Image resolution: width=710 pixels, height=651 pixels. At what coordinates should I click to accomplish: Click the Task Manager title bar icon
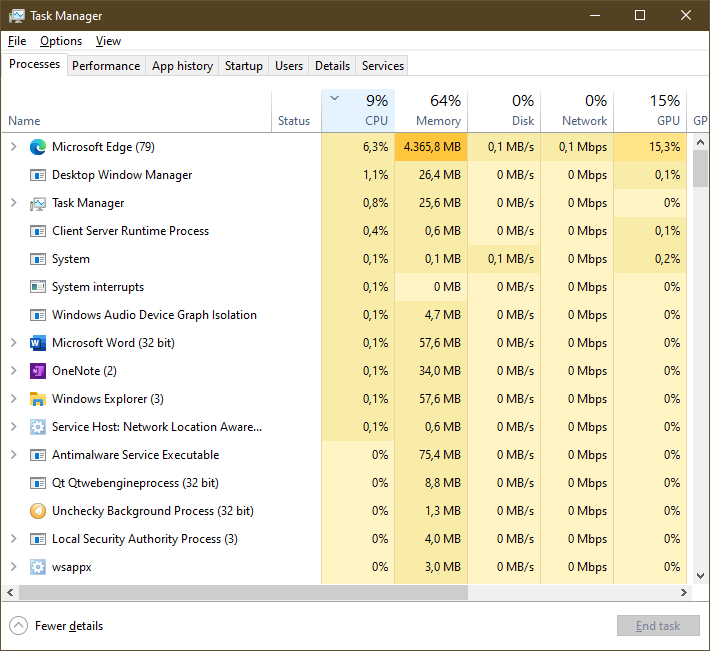pyautogui.click(x=17, y=16)
